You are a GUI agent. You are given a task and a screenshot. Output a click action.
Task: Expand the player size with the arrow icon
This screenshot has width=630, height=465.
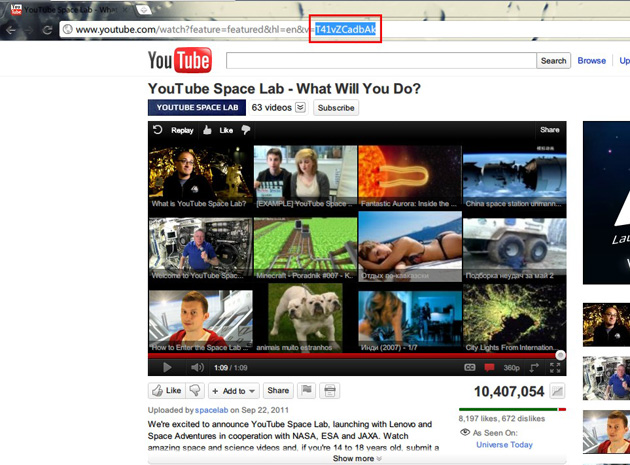point(534,367)
